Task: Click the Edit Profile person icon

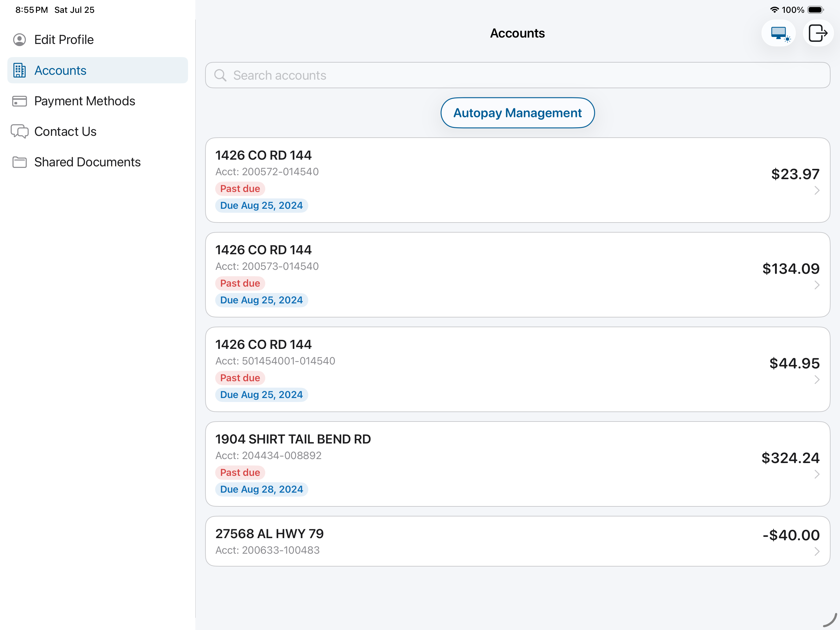Action: 19,39
